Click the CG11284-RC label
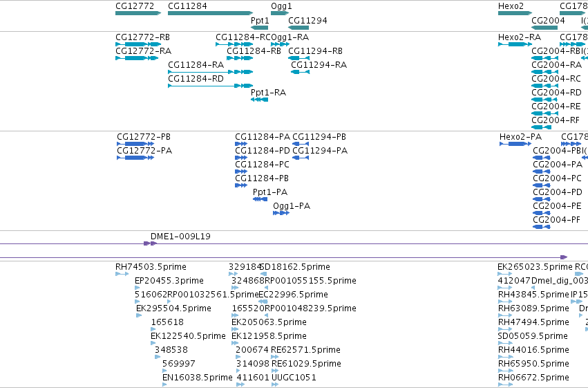 pos(243,37)
